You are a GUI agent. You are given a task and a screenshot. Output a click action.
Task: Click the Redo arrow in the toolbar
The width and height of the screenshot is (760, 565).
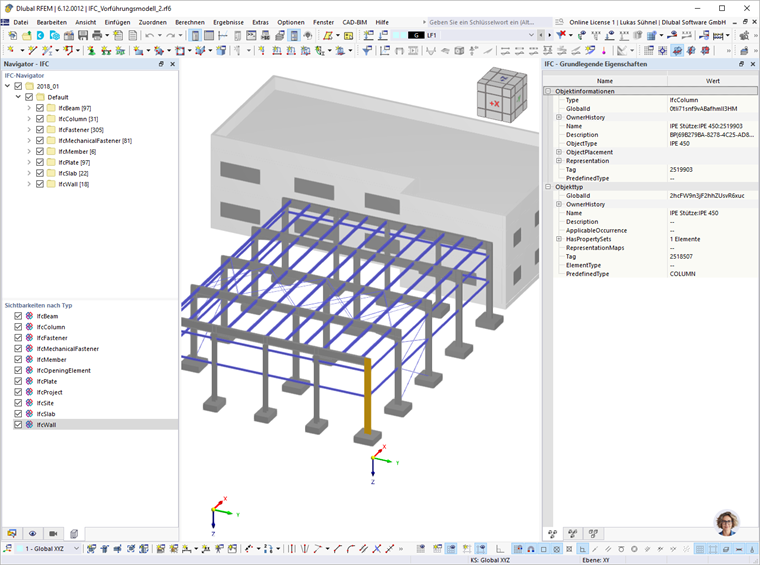(x=170, y=35)
